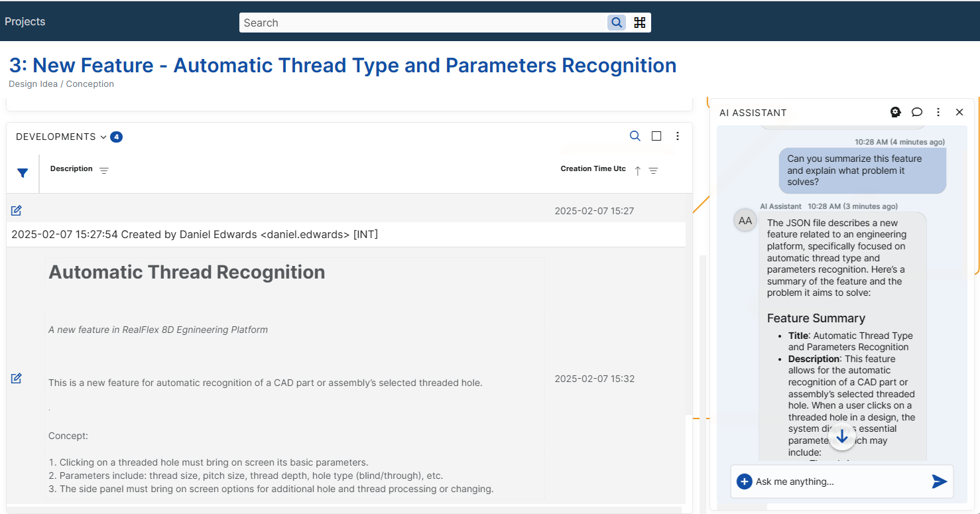Image resolution: width=980 pixels, height=514 pixels.
Task: Edit the 15:27 development entry
Action: click(17, 211)
